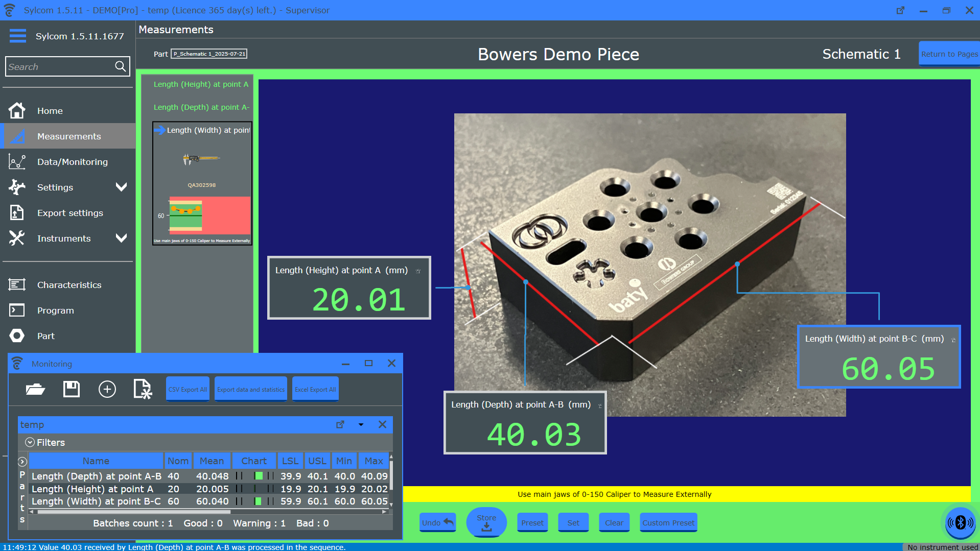Image resolution: width=980 pixels, height=551 pixels.
Task: Click the Wi-Fi logo in Monitoring title bar
Action: click(17, 363)
